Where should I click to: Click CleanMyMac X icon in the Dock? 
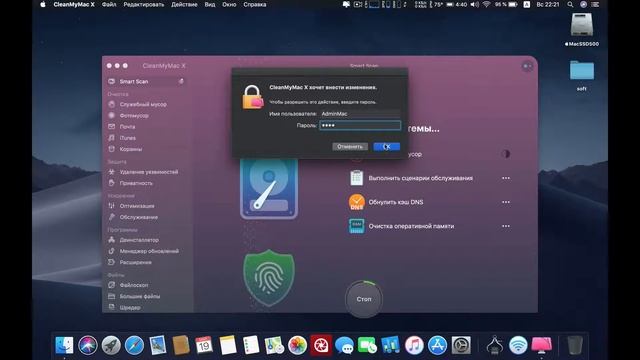click(542, 345)
